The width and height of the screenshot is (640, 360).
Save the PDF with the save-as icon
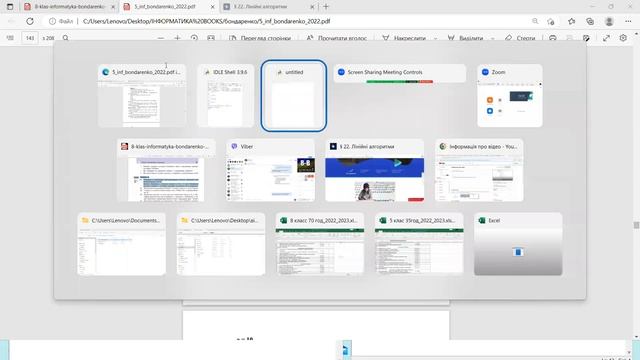(x=587, y=38)
